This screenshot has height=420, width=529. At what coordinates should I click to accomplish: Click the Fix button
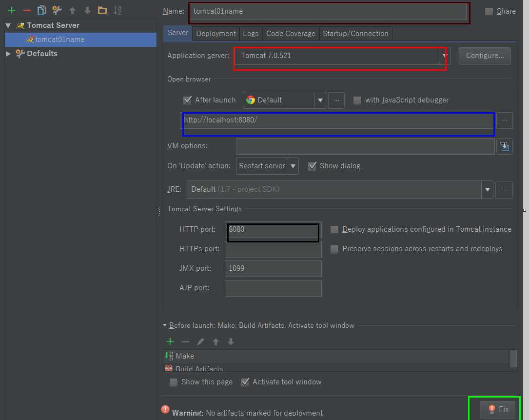[x=498, y=410]
